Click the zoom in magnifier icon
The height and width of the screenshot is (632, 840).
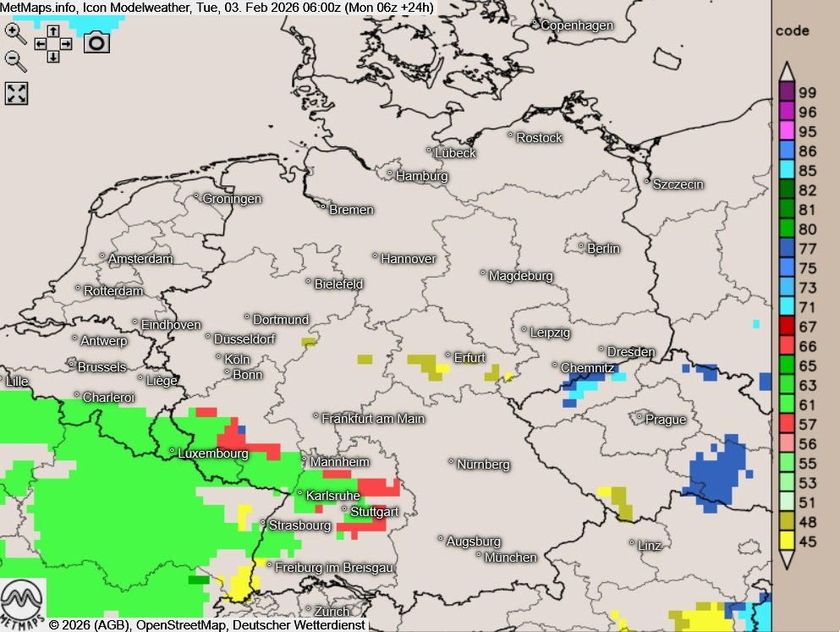point(15,32)
